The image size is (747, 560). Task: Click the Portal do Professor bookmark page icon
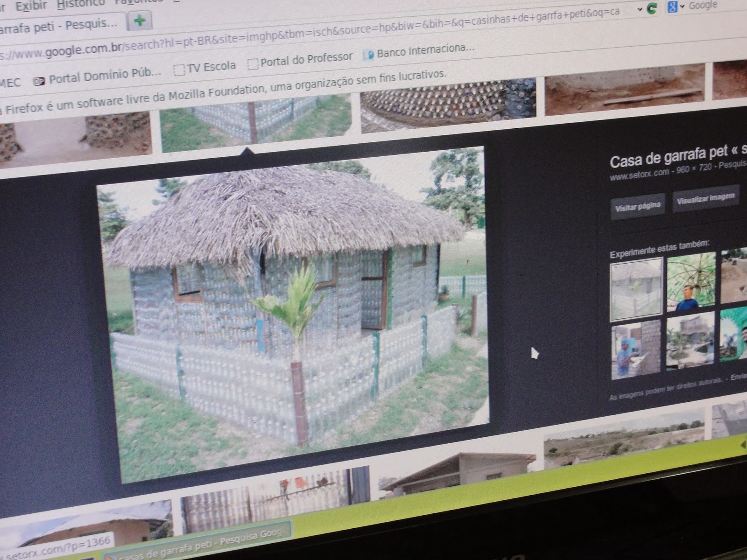point(253,64)
